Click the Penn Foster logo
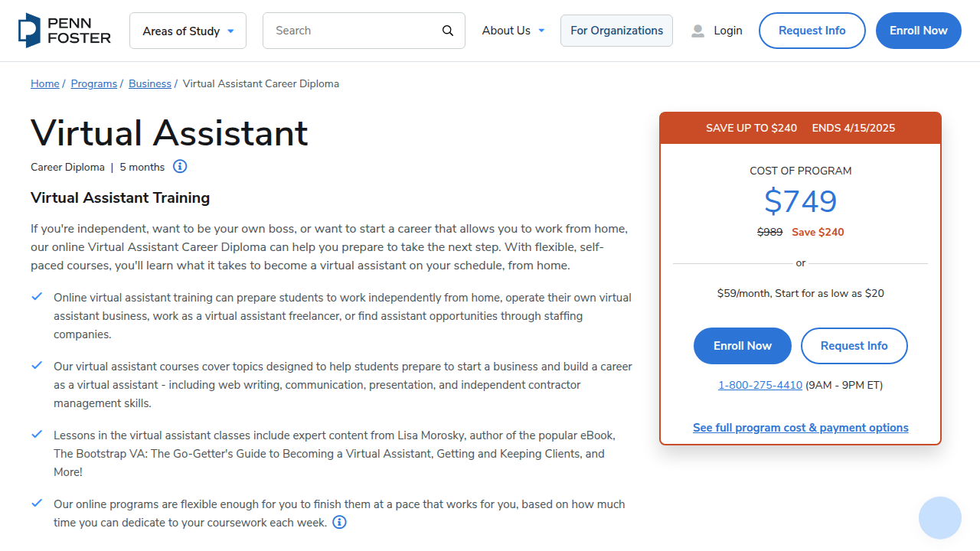Viewport: 980px width, 551px height. point(64,31)
